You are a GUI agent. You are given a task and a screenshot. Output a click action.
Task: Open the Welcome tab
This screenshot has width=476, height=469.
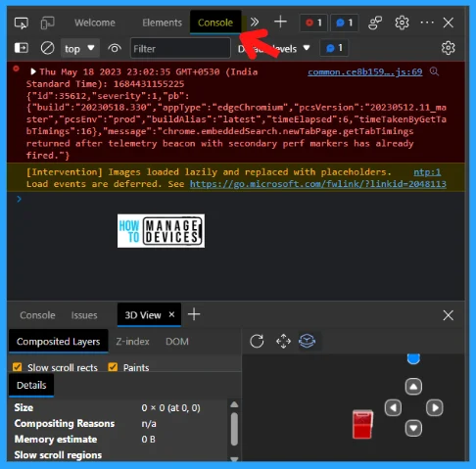click(x=95, y=23)
